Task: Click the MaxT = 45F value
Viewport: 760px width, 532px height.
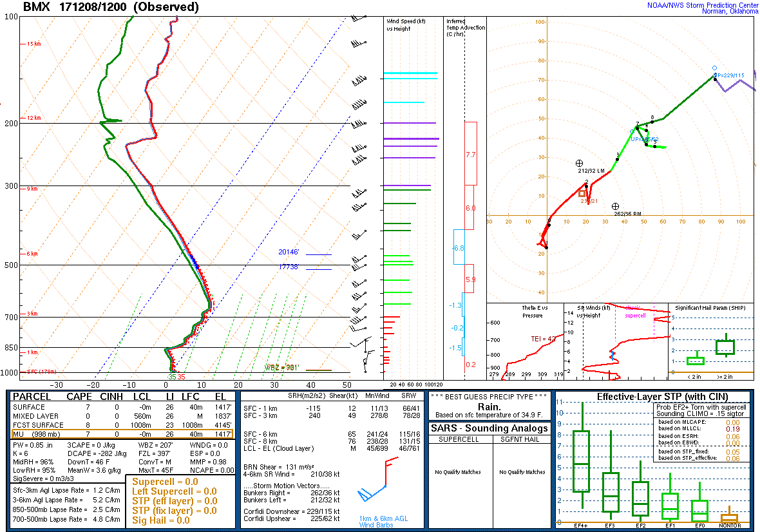Action: point(156,470)
